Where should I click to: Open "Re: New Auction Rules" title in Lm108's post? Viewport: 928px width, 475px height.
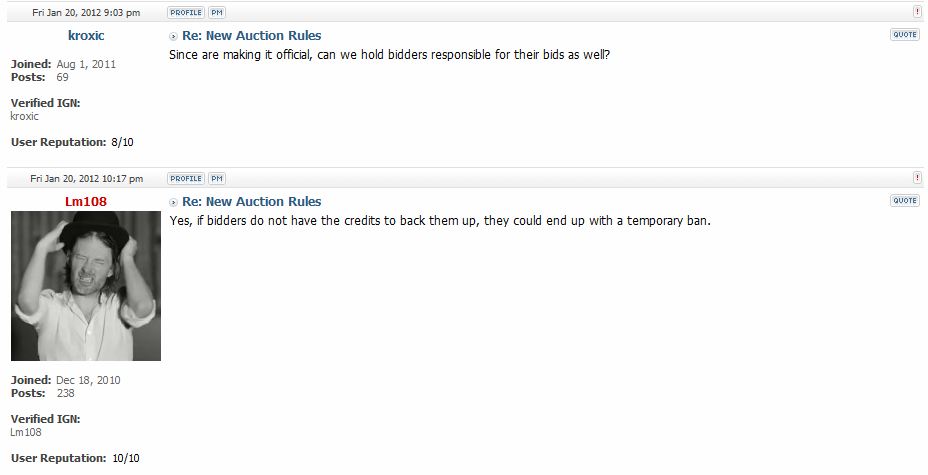251,202
